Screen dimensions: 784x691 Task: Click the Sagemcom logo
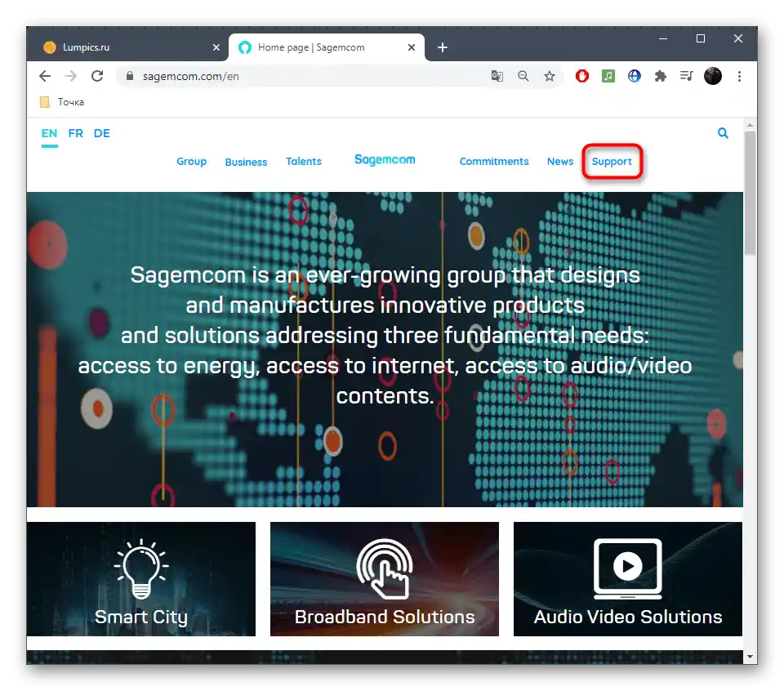pyautogui.click(x=385, y=160)
